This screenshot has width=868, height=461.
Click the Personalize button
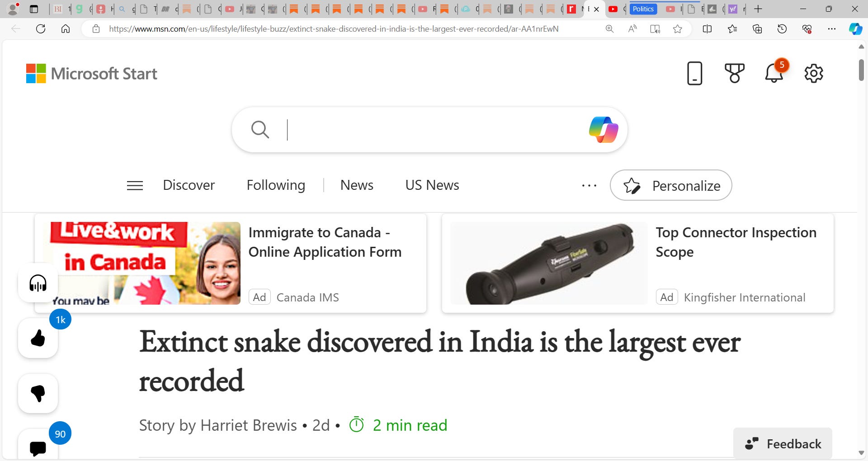point(671,185)
